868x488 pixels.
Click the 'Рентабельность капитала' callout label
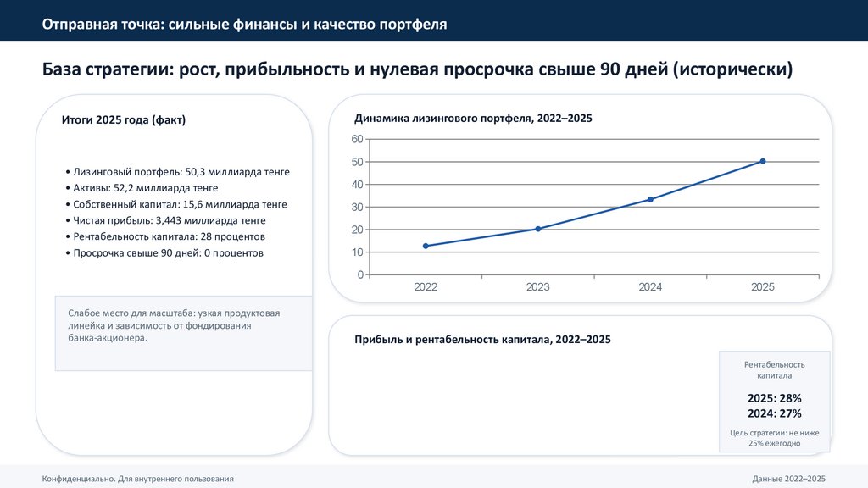tap(775, 370)
